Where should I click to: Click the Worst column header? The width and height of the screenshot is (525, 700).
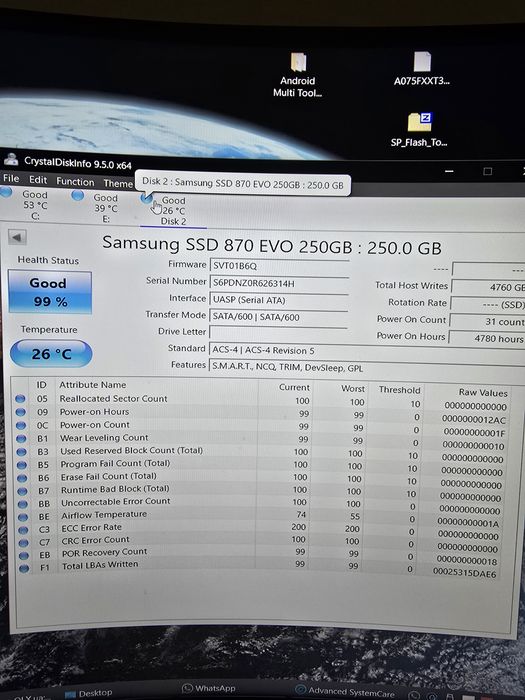point(353,389)
